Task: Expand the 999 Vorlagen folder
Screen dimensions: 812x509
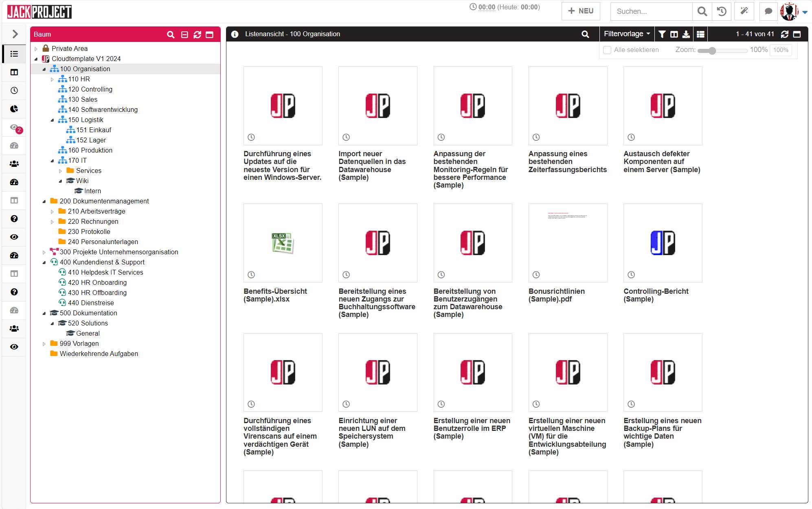Action: [44, 344]
